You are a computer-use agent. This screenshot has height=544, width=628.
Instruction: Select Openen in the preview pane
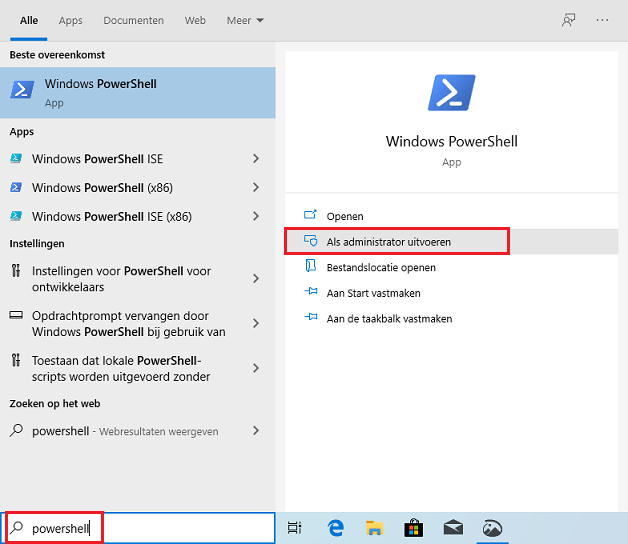[451, 216]
